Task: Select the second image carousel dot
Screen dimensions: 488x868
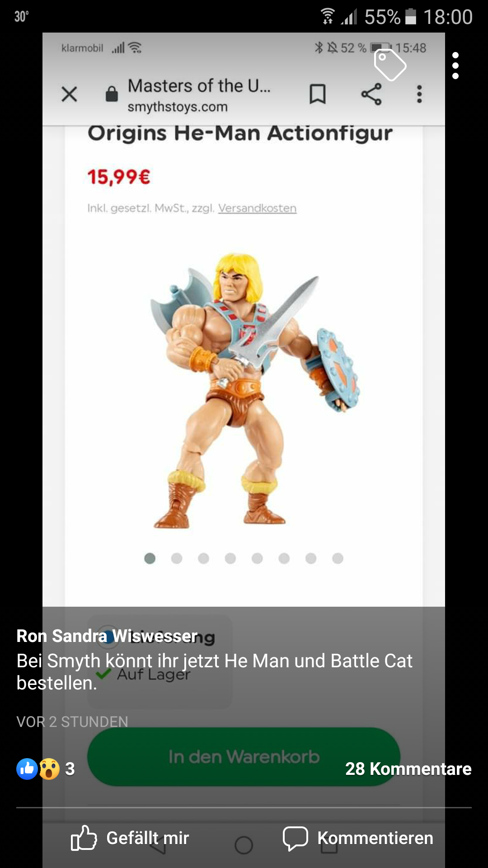Action: pos(177,558)
